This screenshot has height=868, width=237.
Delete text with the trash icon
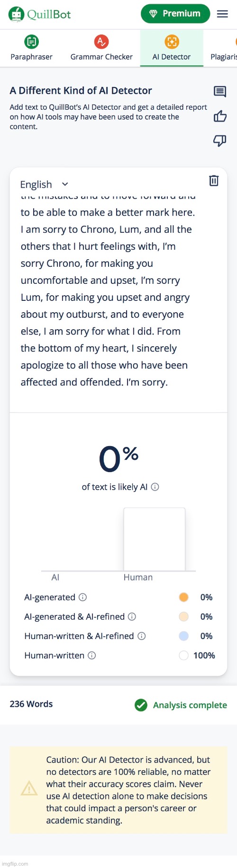pyautogui.click(x=214, y=181)
